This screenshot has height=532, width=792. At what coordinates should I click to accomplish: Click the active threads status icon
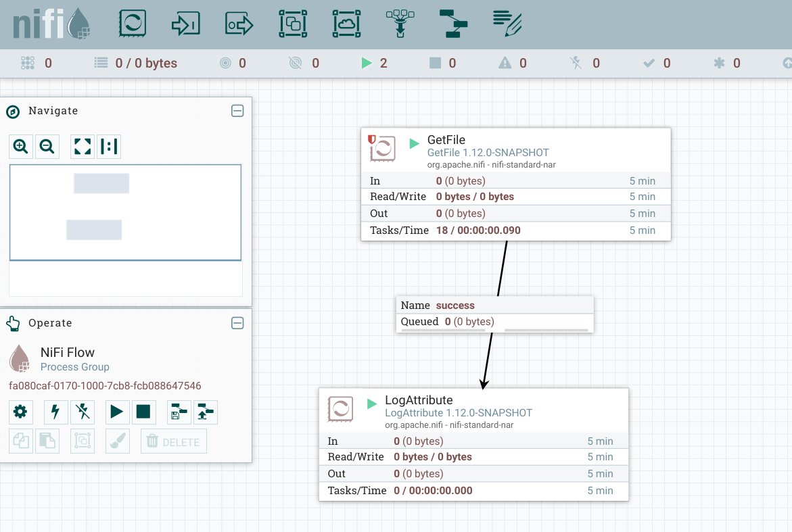coord(28,63)
